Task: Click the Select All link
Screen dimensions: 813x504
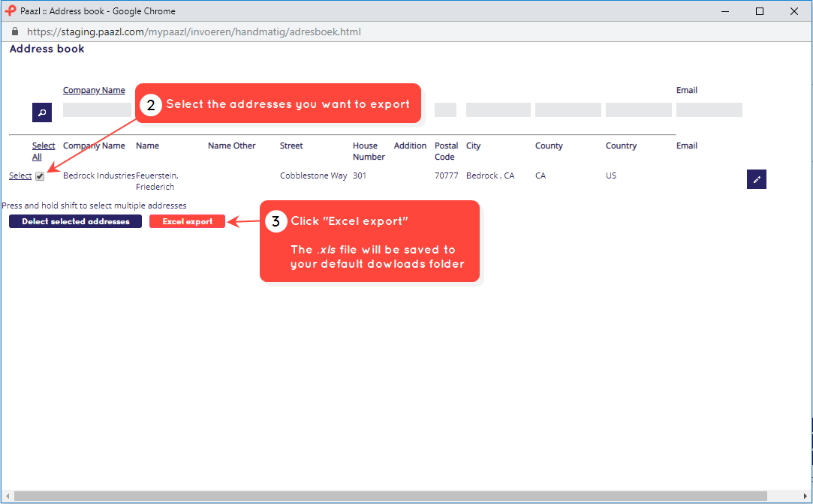Action: 44,151
